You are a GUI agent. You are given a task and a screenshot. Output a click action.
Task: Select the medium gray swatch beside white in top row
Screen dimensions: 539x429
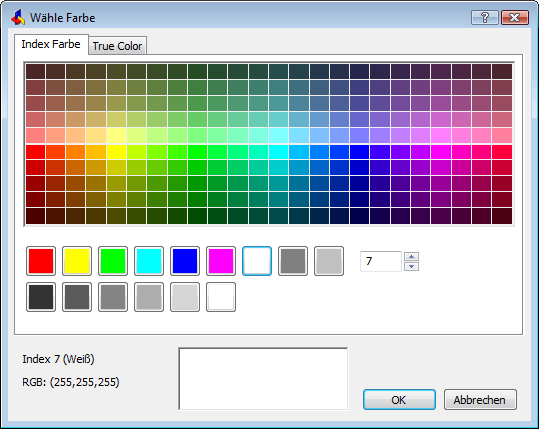tap(293, 261)
